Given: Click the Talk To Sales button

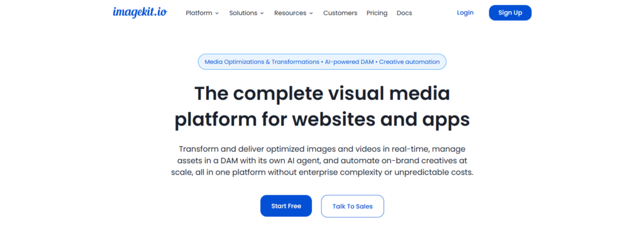Looking at the screenshot, I should click(352, 206).
